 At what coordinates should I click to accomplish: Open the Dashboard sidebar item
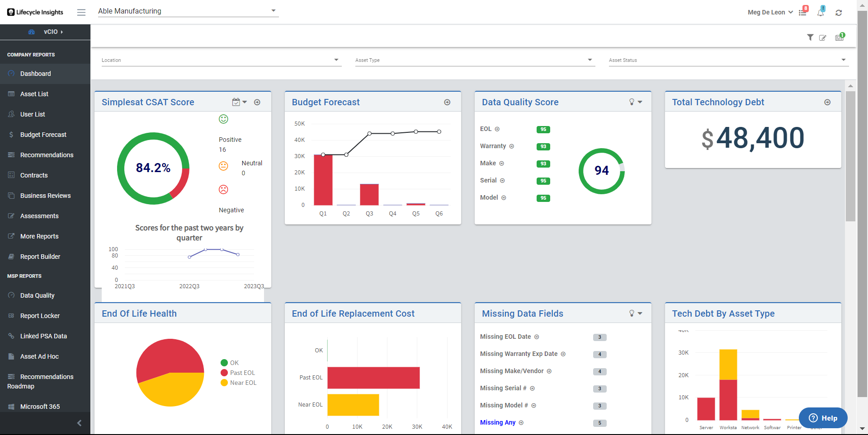(36, 74)
